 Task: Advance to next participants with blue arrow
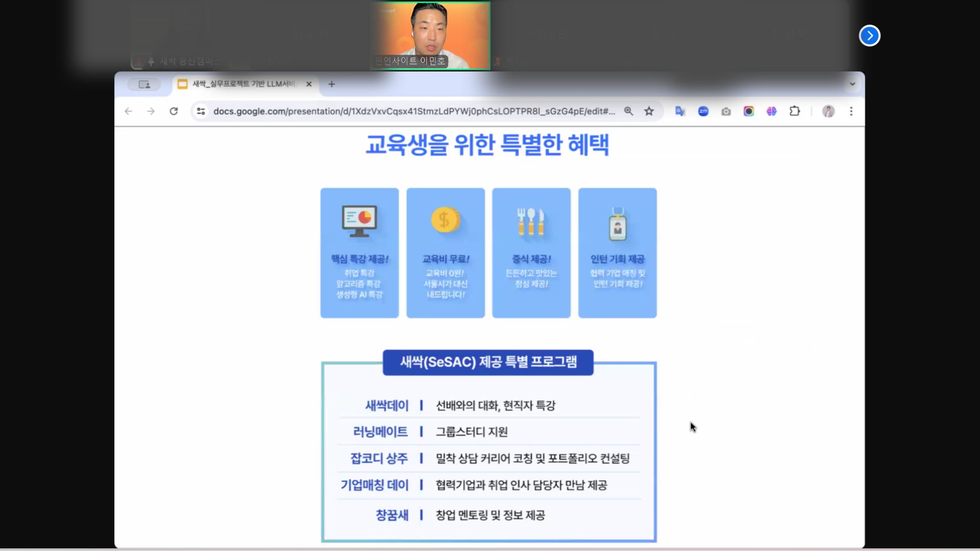[869, 36]
